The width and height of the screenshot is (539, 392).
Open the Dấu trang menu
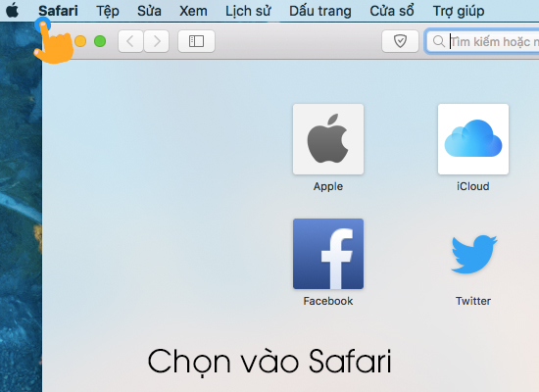320,11
